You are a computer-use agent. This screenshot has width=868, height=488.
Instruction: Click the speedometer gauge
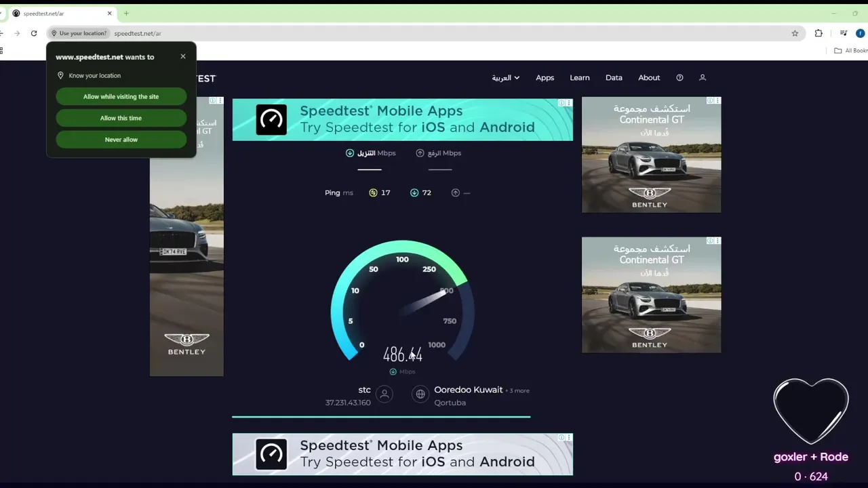402,302
